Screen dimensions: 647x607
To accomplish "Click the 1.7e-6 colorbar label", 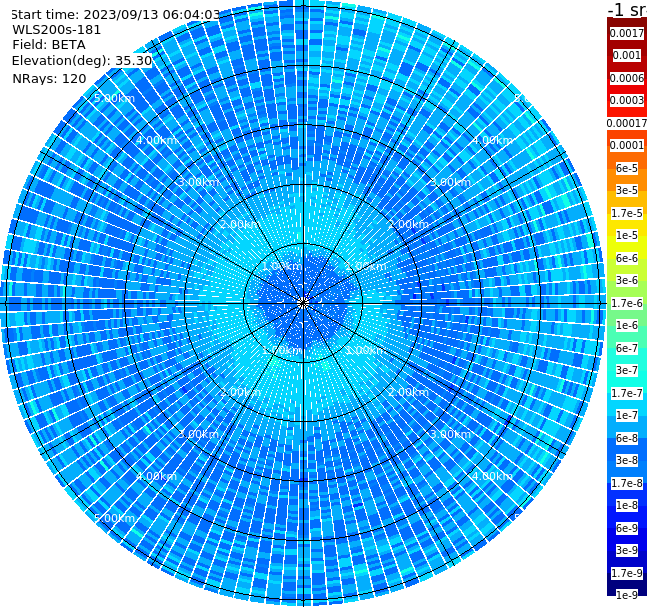I will (x=627, y=303).
